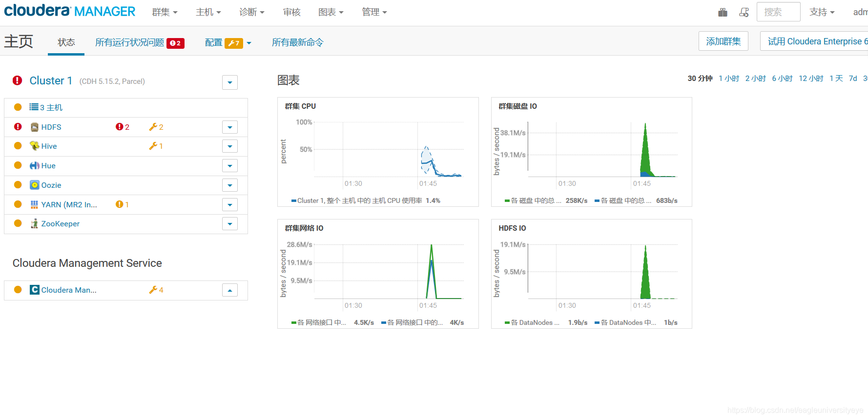
Task: Select the 6 小时 time range
Action: [x=782, y=78]
